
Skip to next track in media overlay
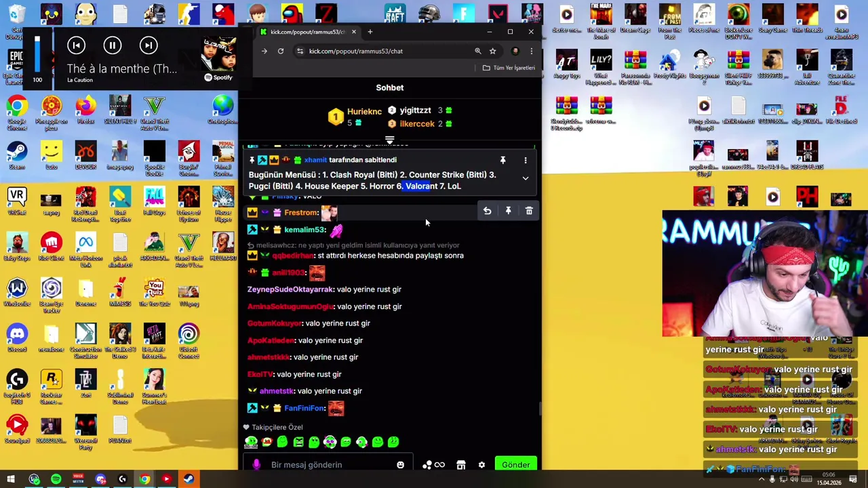pyautogui.click(x=149, y=45)
